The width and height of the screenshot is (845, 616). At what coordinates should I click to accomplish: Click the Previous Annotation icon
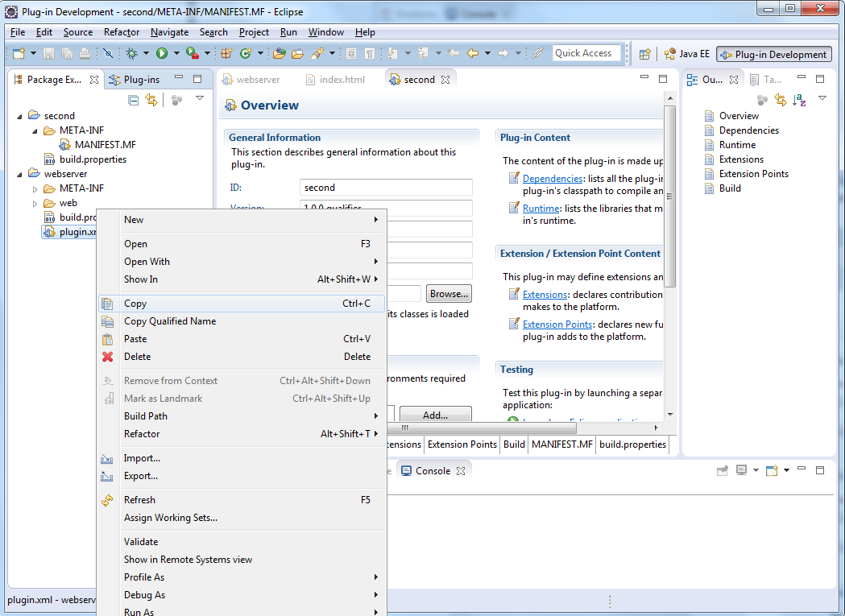423,53
